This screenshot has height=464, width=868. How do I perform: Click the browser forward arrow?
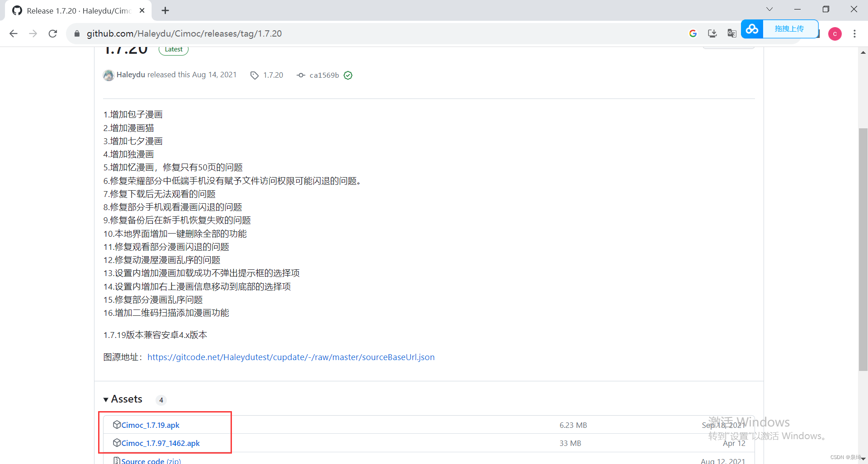click(33, 33)
